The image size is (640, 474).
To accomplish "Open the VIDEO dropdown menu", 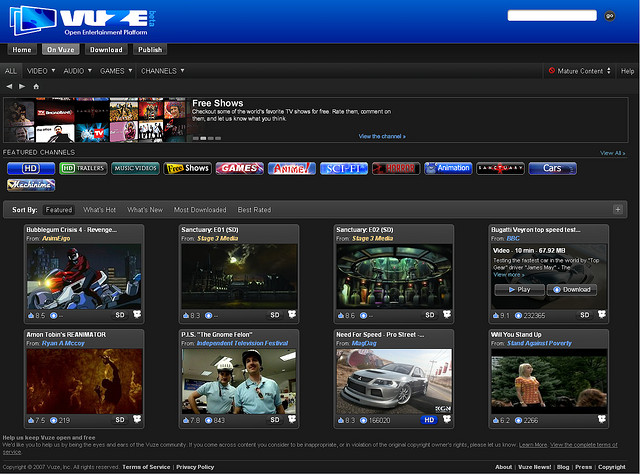I will [x=41, y=71].
